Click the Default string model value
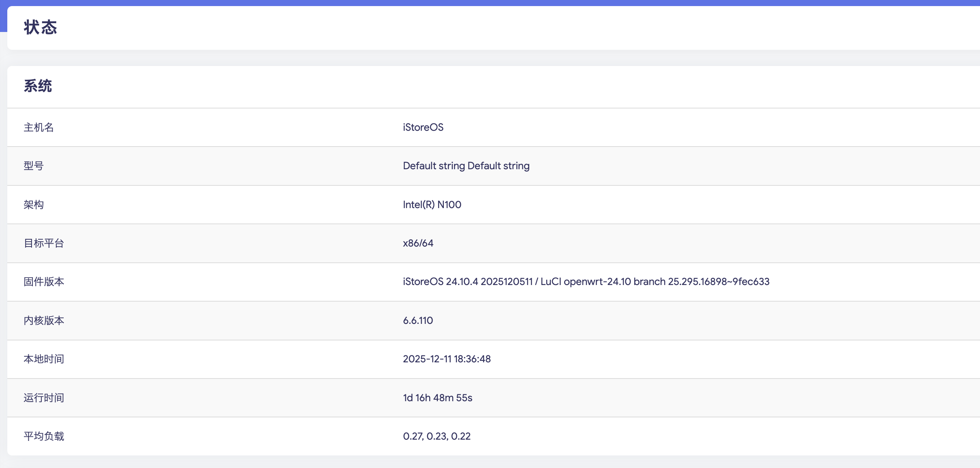Image resolution: width=980 pixels, height=468 pixels. pyautogui.click(x=466, y=166)
